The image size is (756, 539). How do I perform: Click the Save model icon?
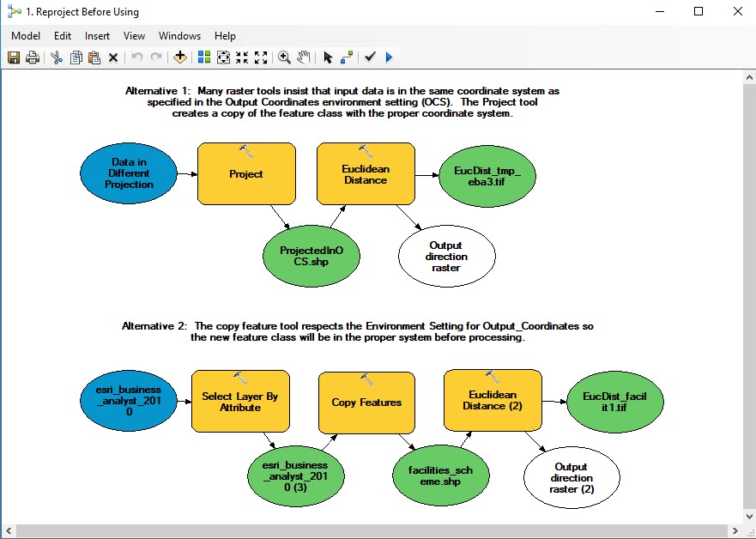point(14,58)
